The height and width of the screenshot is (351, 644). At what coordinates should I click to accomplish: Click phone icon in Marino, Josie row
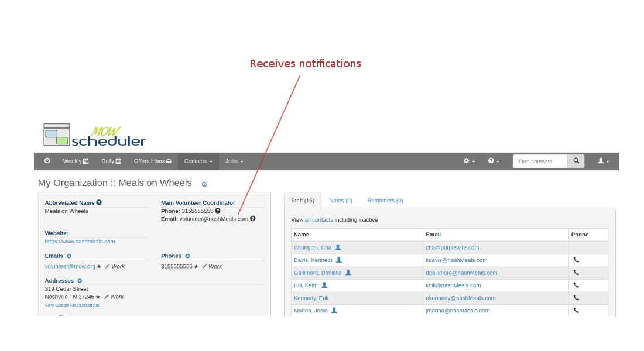click(x=576, y=311)
